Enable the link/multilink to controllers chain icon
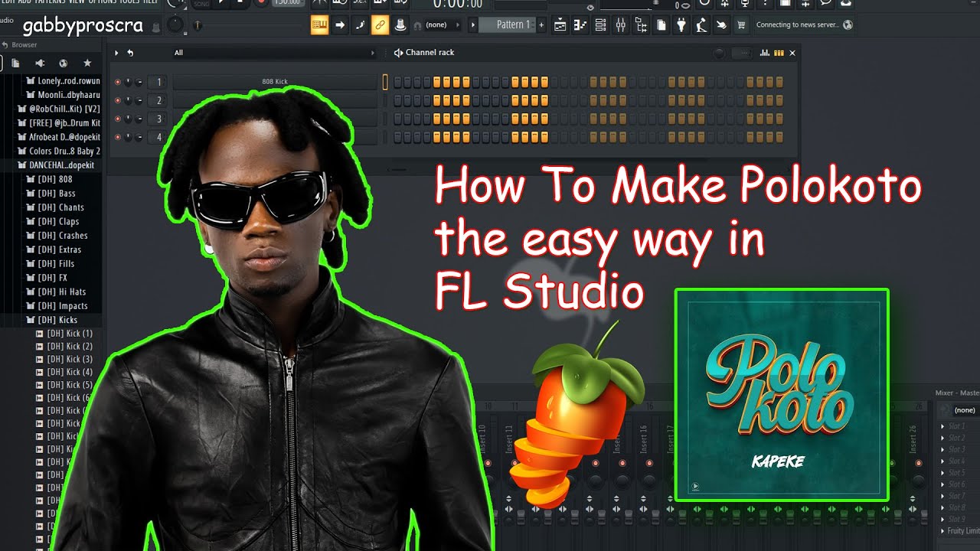Screen dimensions: 980x551 (x=380, y=25)
